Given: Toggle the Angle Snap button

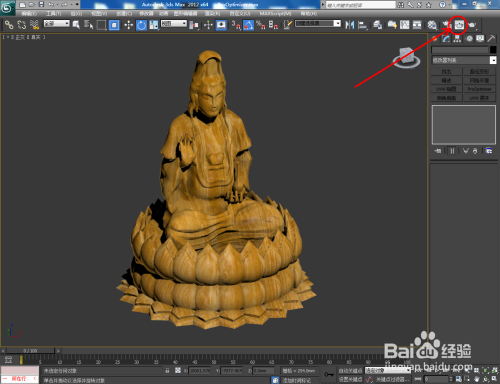Looking at the screenshot, I should (248, 25).
